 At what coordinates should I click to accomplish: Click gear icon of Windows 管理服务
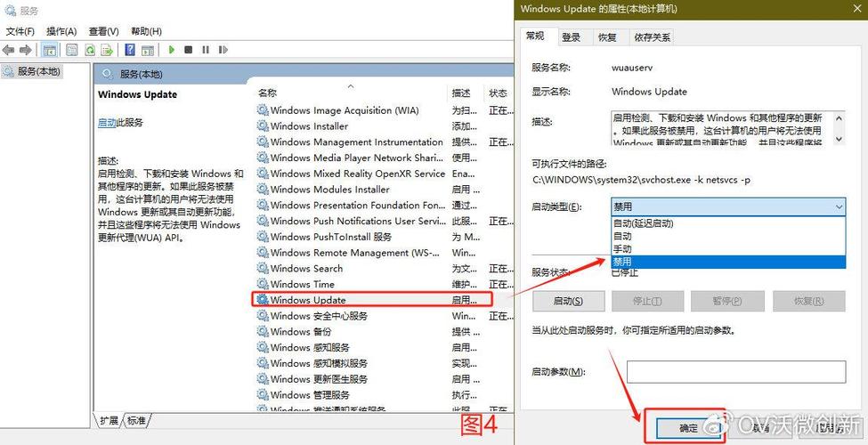(263, 395)
